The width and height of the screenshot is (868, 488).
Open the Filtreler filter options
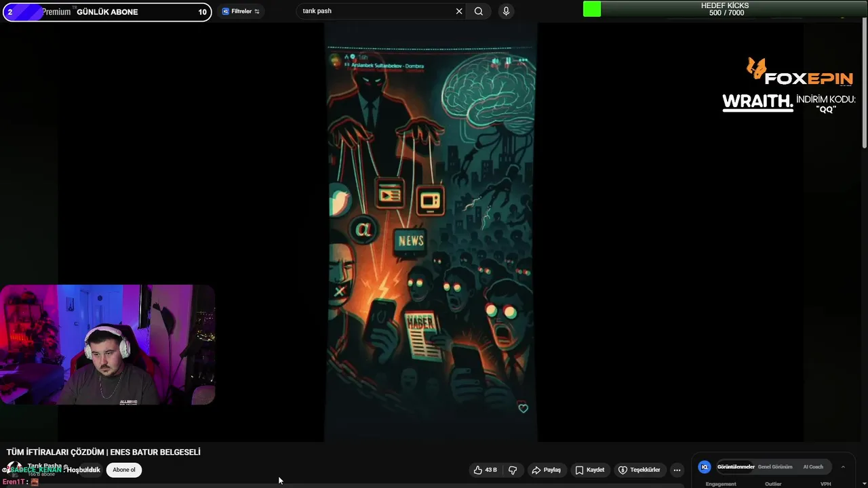(241, 12)
